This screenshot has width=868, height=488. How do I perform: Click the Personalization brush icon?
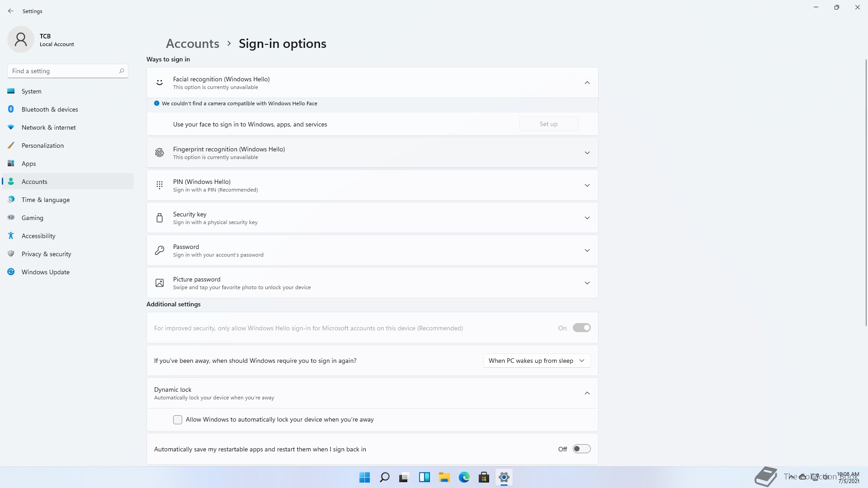pos(11,145)
